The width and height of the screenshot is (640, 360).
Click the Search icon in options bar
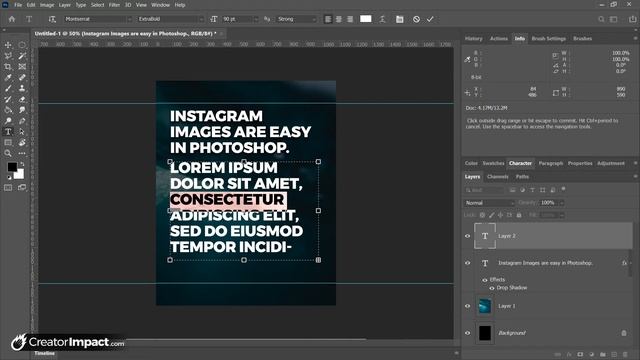(x=601, y=19)
